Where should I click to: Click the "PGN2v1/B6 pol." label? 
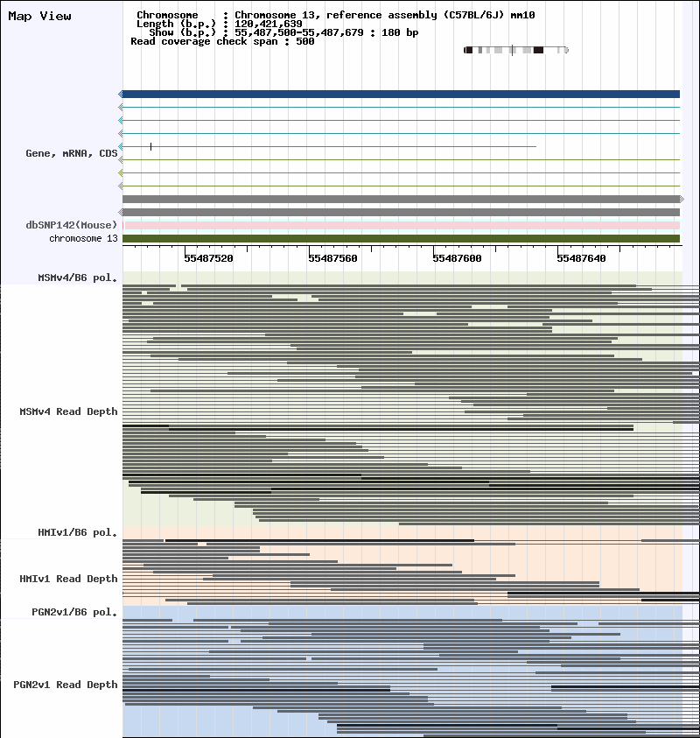[74, 612]
